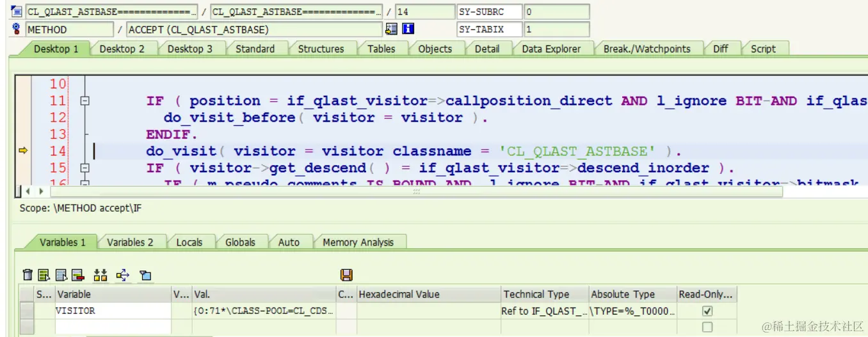Click the second variables toolbar icon
The height and width of the screenshot is (337, 868).
pos(44,275)
